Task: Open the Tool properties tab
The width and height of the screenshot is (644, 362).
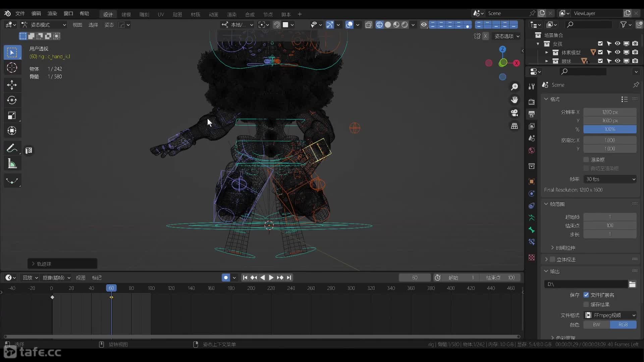Action: [532, 86]
